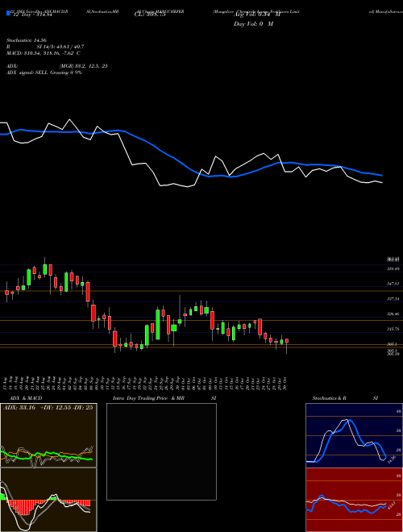
Task: Click the 326.46 price axis label
Action: coord(393,314)
